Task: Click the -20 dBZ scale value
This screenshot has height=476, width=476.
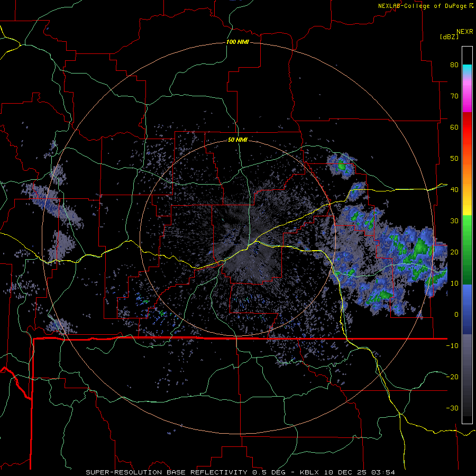Action: coord(452,377)
